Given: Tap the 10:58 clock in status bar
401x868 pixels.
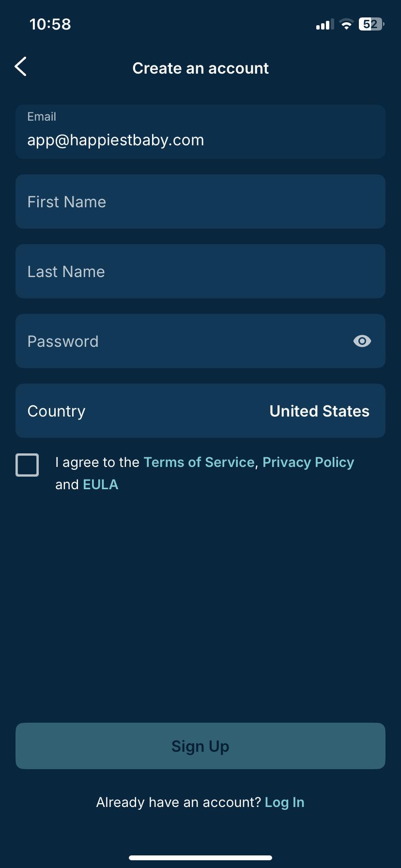Looking at the screenshot, I should click(x=50, y=24).
